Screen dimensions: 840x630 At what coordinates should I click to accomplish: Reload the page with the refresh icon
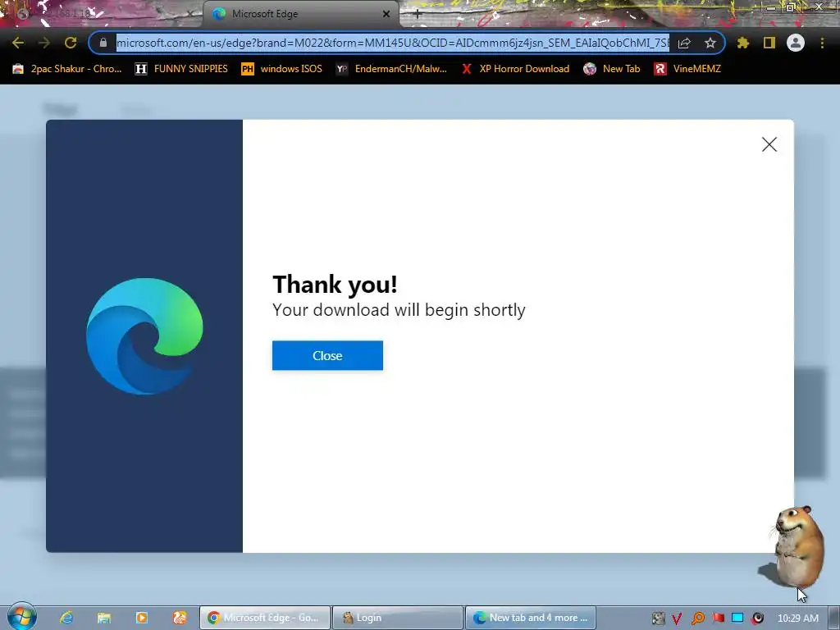coord(71,43)
